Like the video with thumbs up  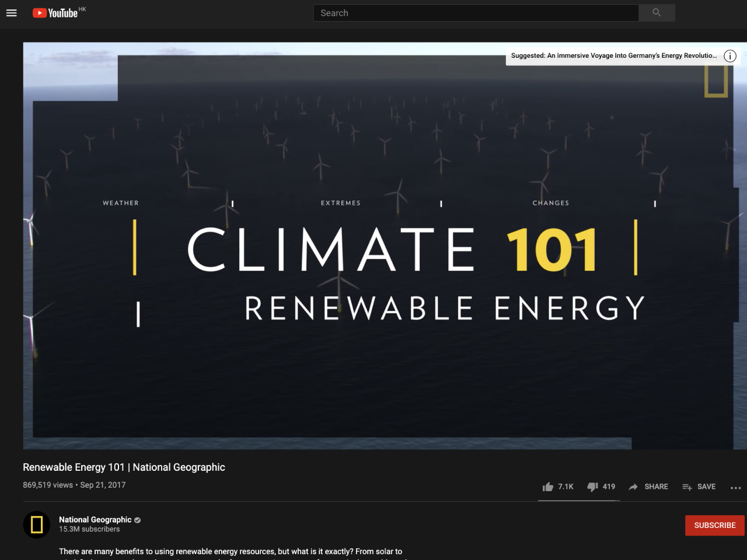(x=548, y=487)
